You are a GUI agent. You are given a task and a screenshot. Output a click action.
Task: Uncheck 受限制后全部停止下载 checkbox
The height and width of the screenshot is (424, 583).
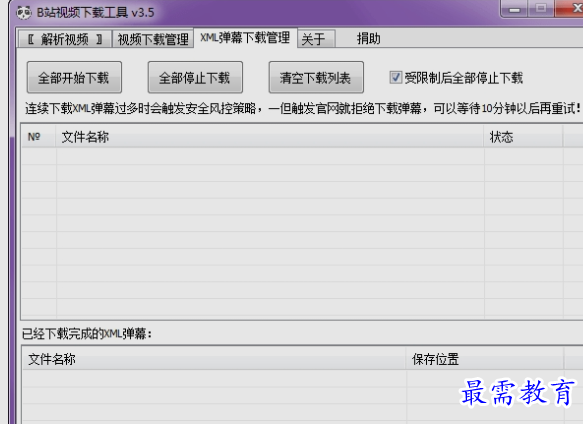[395, 77]
